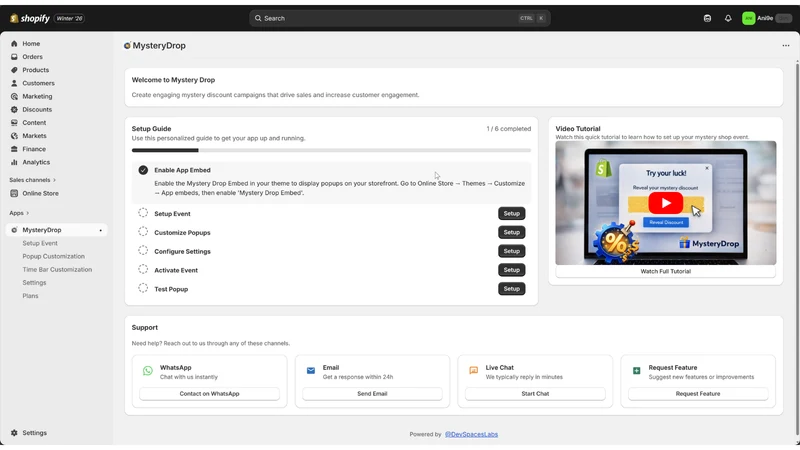Click the Analytics bar chart icon

pos(14,162)
